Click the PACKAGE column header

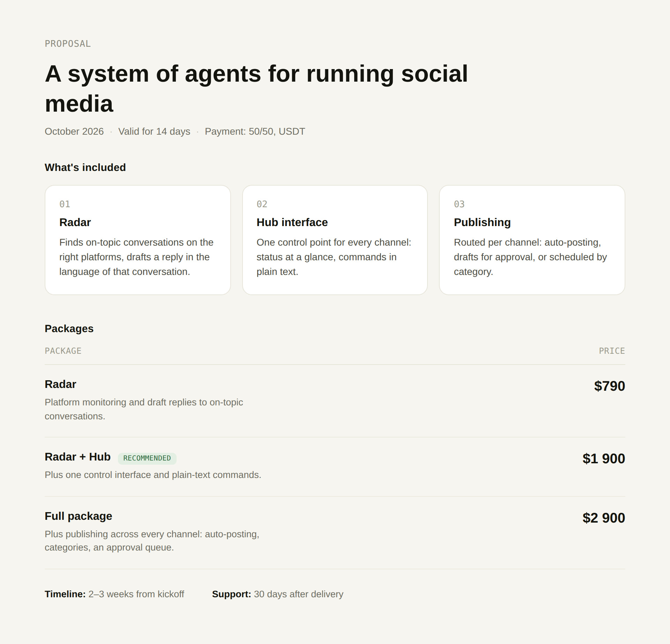pyautogui.click(x=63, y=351)
